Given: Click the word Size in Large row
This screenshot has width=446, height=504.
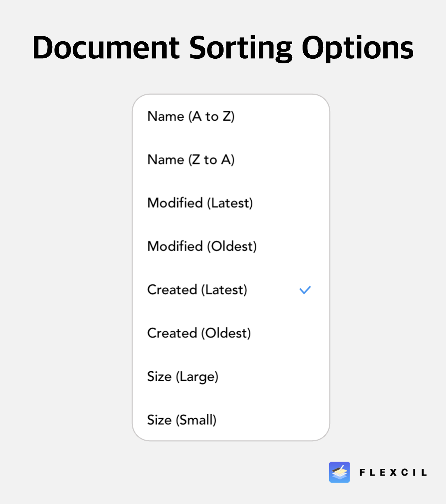Looking at the screenshot, I should (159, 377).
